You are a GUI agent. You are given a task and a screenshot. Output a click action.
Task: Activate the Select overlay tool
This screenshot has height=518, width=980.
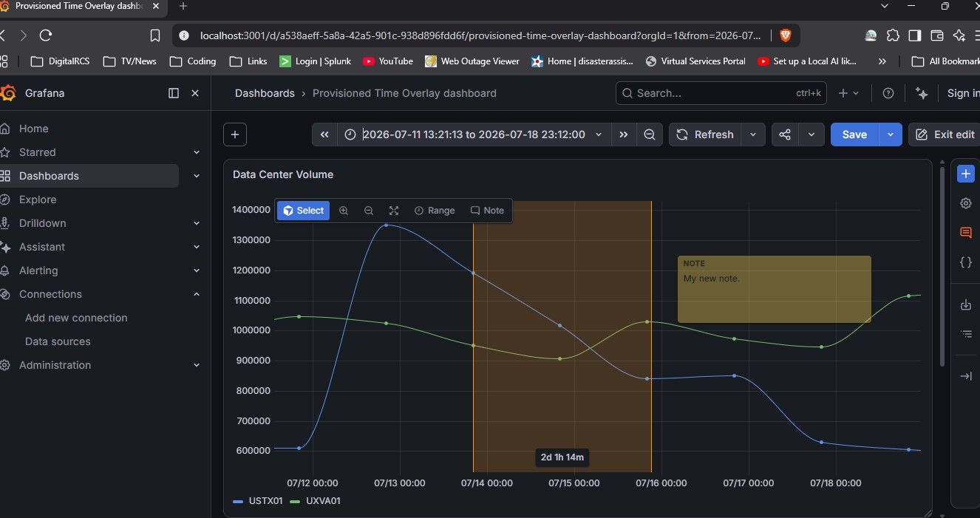(x=303, y=211)
